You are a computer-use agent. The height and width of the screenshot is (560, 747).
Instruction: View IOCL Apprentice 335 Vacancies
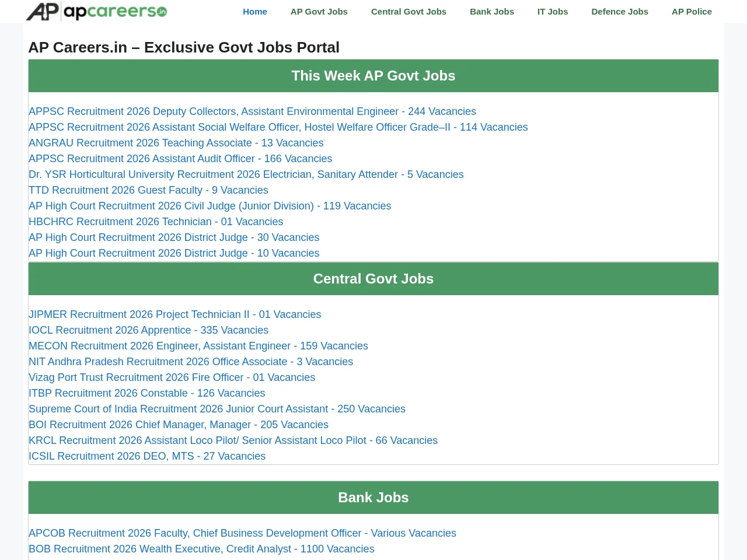[x=148, y=330]
